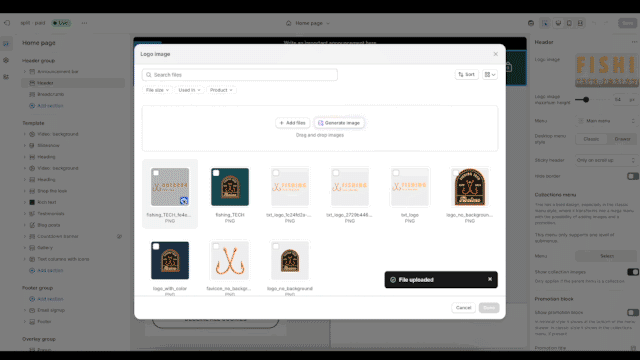Switch to fullscreen preview icon
Image resolution: width=640 pixels, height=360 pixels.
(x=580, y=23)
